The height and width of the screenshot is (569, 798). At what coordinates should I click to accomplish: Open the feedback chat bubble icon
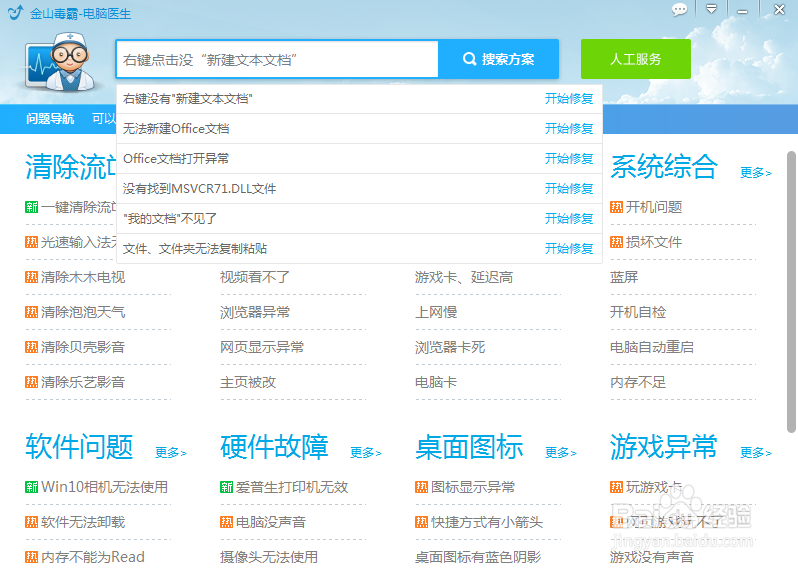coord(679,10)
